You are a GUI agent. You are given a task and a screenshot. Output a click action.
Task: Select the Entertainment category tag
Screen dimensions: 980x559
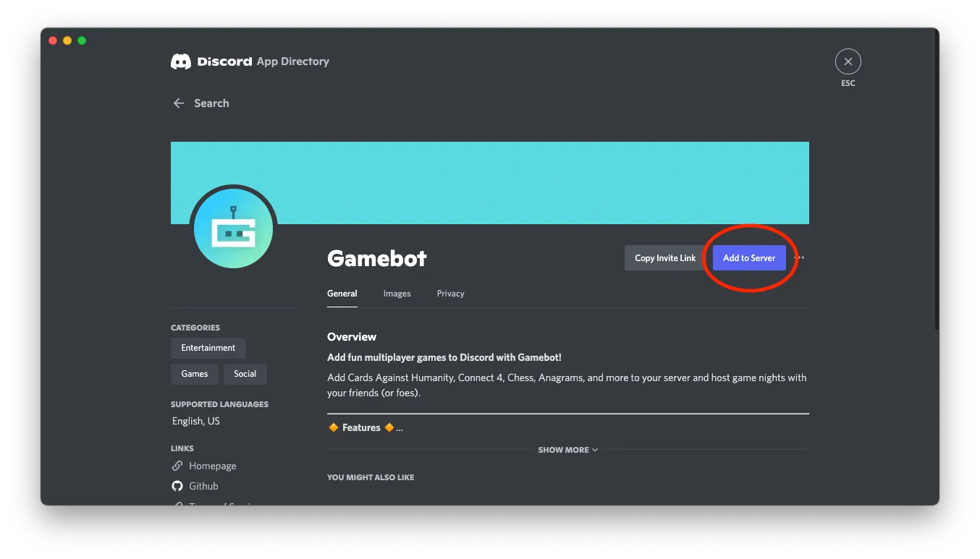click(208, 348)
